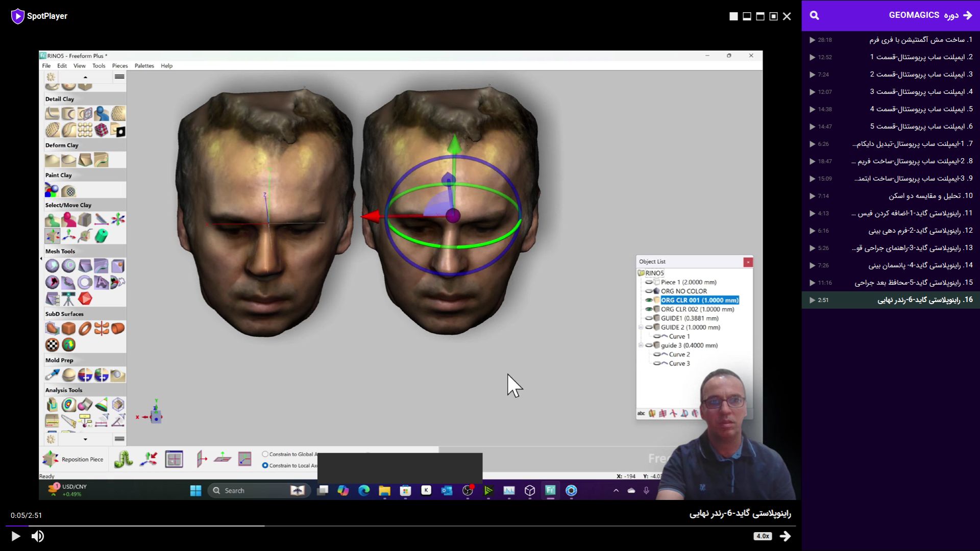Select the orange cube SubD Surfaces tool
This screenshot has width=980, height=551.
[68, 329]
